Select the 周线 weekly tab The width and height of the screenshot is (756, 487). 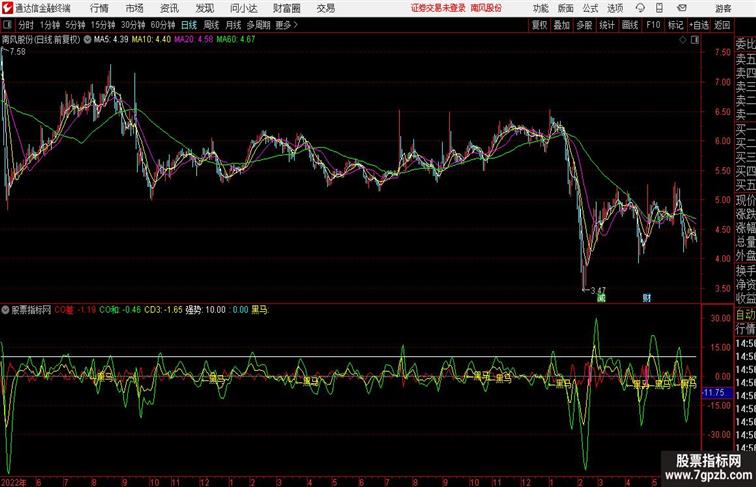(x=211, y=25)
